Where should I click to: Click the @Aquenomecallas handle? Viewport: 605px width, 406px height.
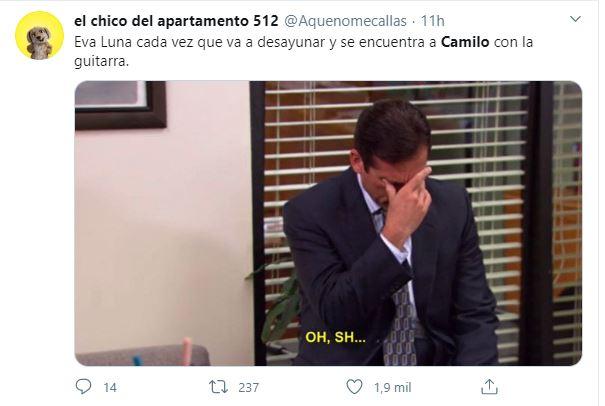click(345, 21)
